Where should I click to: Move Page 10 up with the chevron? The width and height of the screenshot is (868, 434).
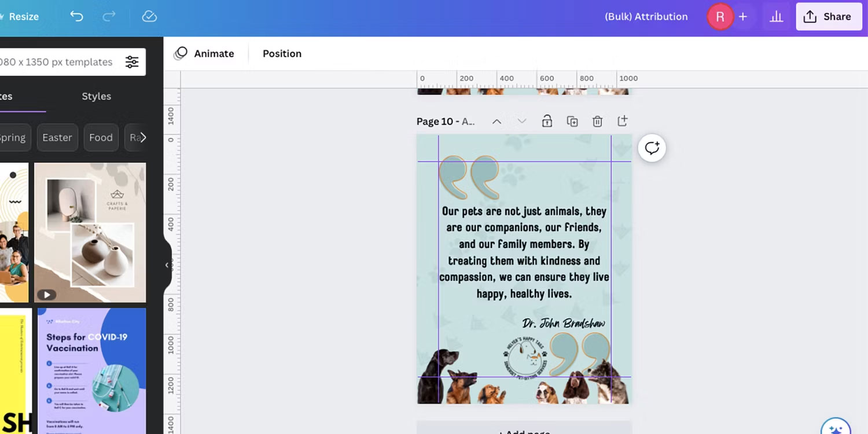coord(496,121)
